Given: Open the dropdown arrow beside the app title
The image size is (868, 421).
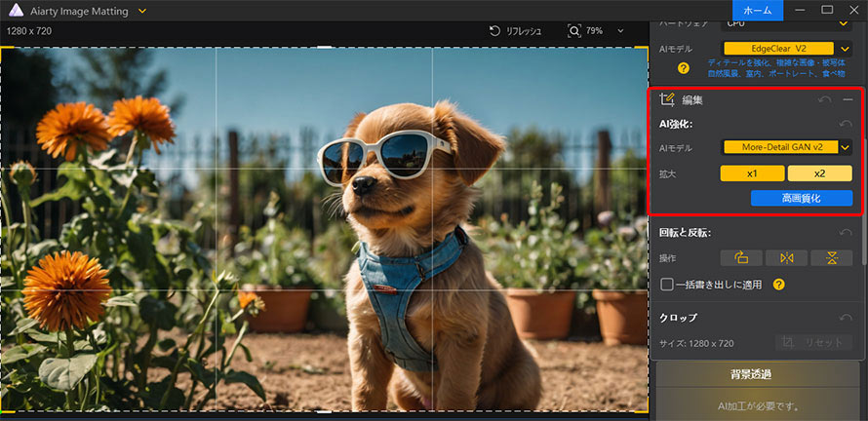Looking at the screenshot, I should coord(142,11).
